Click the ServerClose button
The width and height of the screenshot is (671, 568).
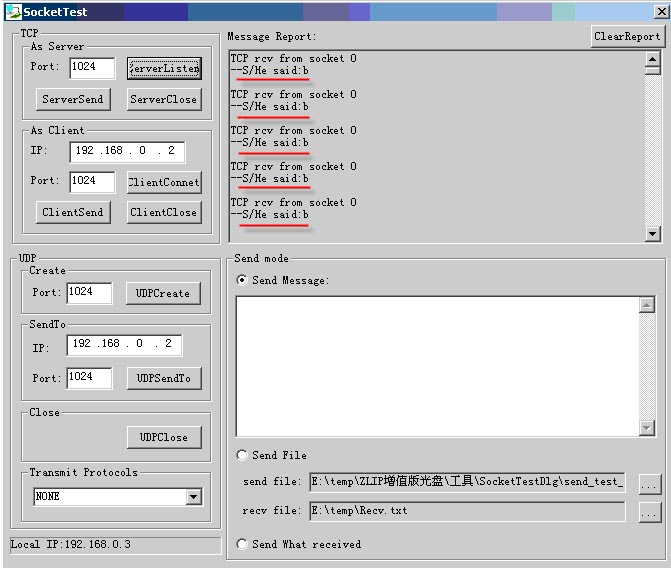(x=164, y=100)
